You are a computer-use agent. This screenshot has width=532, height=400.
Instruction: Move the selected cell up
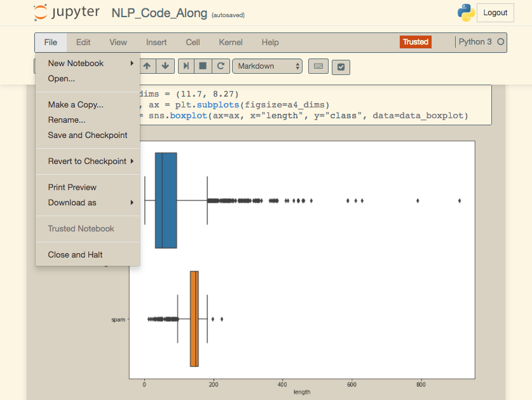tap(147, 66)
